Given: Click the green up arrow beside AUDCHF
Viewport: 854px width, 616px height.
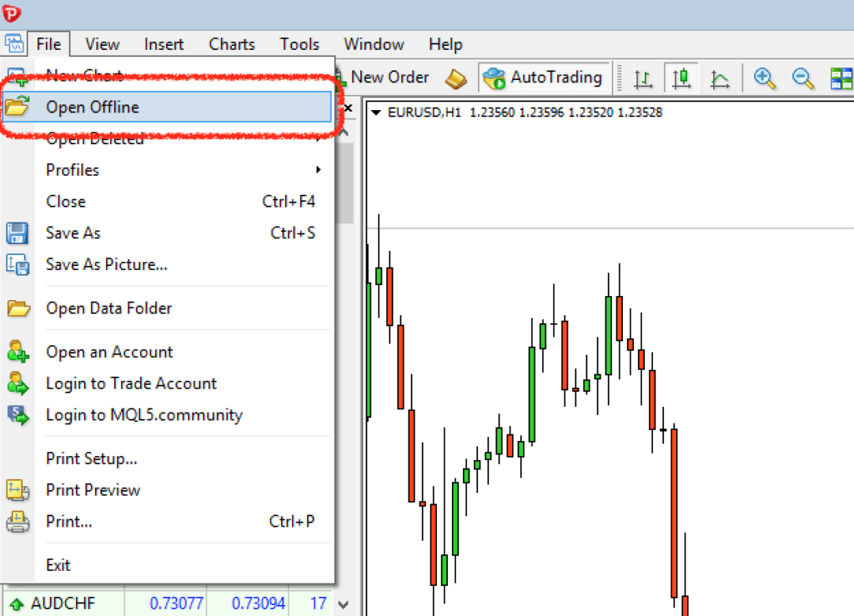Looking at the screenshot, I should (17, 603).
